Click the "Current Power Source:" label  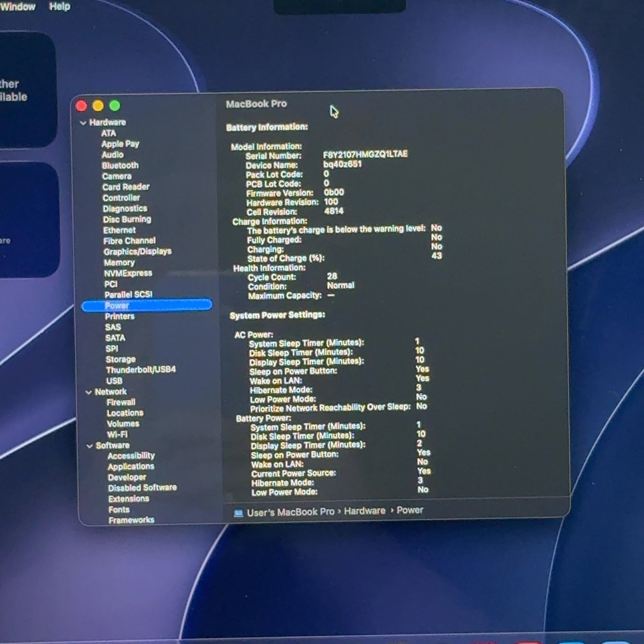click(294, 474)
